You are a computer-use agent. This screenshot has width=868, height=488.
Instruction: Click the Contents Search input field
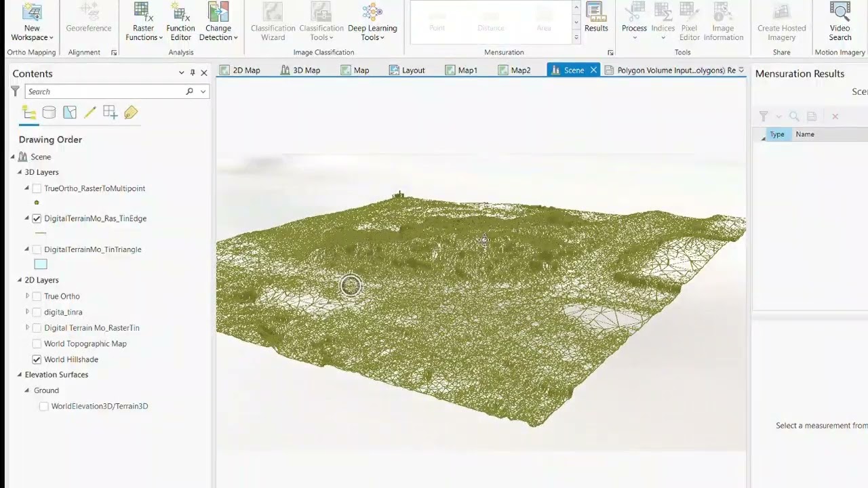click(105, 91)
